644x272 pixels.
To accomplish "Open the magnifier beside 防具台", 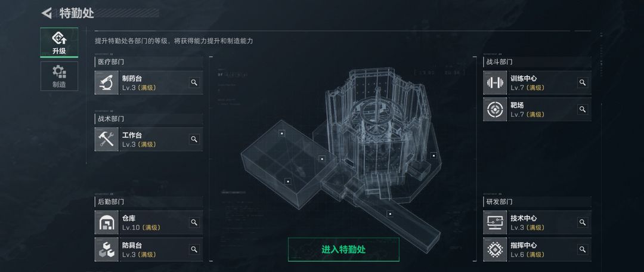I will (x=194, y=249).
